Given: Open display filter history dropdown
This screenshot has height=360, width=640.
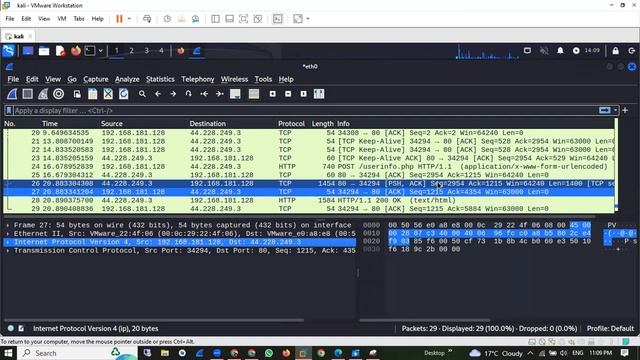Looking at the screenshot, I should (x=616, y=110).
